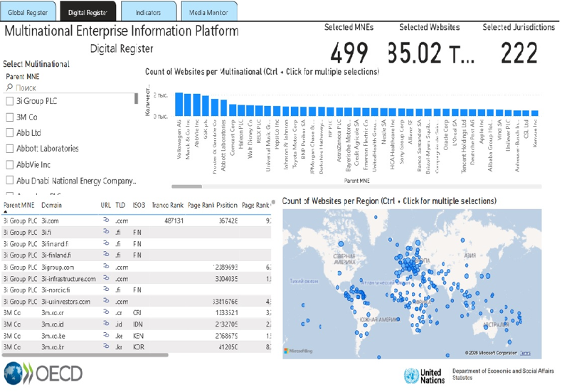The height and width of the screenshot is (392, 562).
Task: Check the 3M Co checkbox
Action: [10, 117]
